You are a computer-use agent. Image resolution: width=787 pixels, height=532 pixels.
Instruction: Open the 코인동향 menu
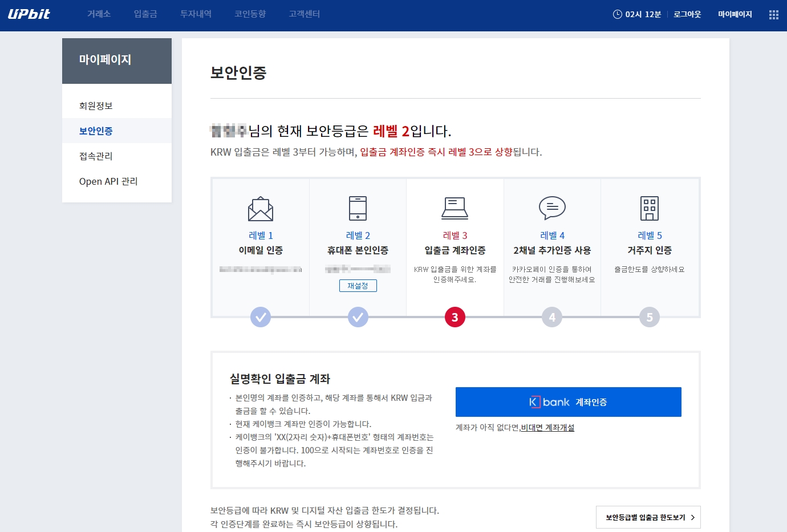250,14
